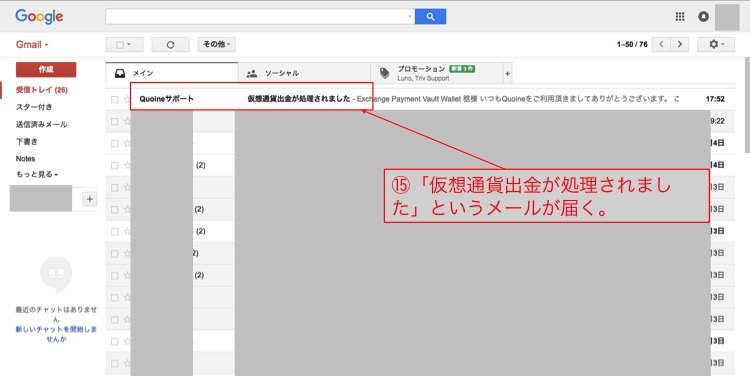Open the その他 actions dropdown
This screenshot has width=750, height=376.
(217, 44)
